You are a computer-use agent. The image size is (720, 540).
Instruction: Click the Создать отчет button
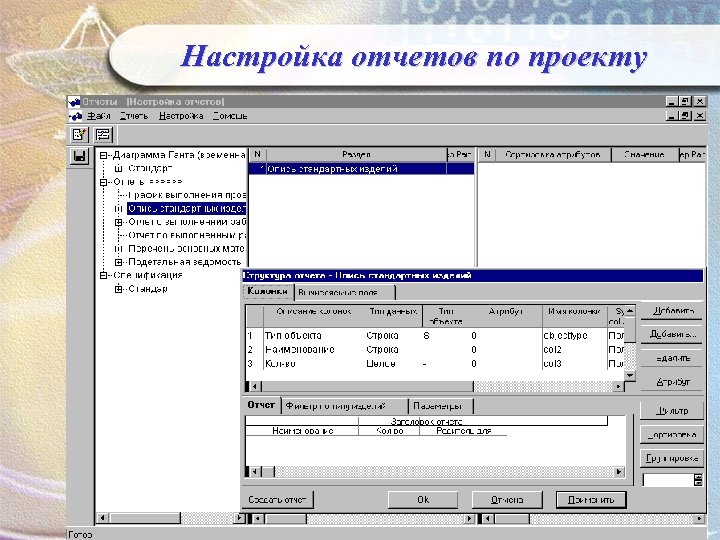coord(277,500)
